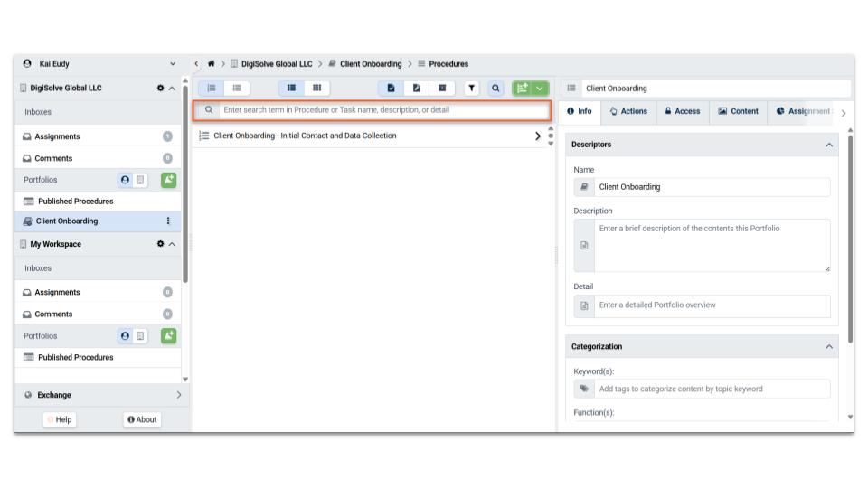Toggle user portfolios filter in My Workspace
This screenshot has width=868, height=488.
pyautogui.click(x=125, y=336)
